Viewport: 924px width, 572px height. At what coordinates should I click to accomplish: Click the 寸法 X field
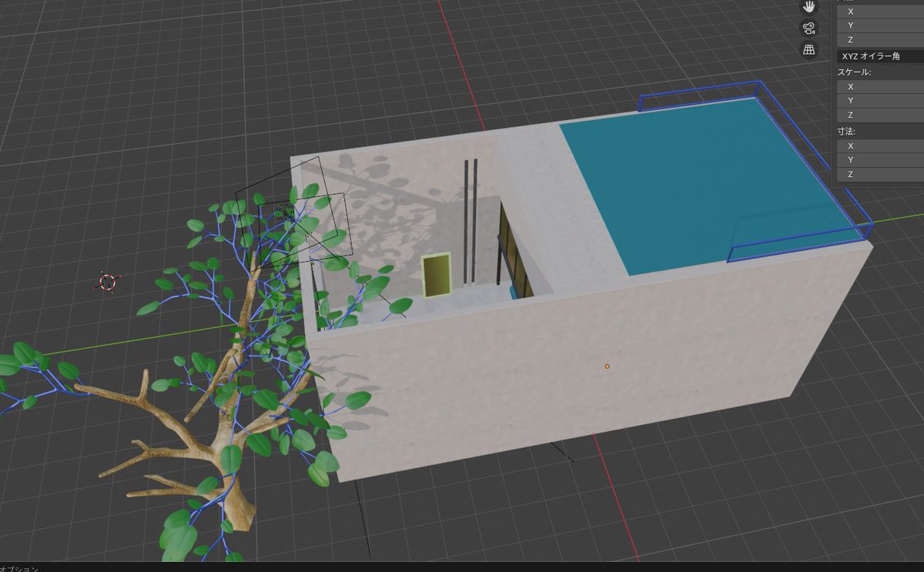click(880, 146)
